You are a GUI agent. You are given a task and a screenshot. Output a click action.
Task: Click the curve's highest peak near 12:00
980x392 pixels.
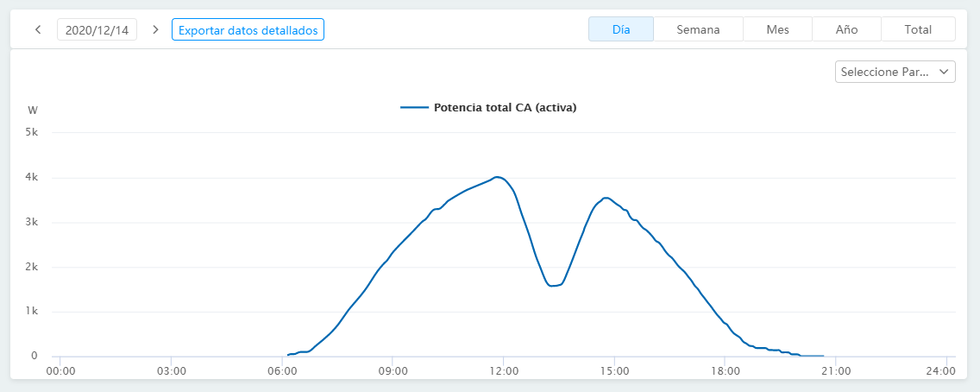point(498,177)
